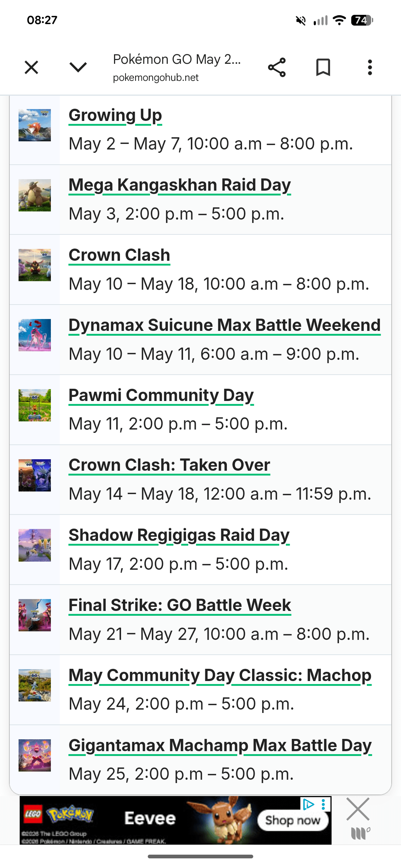Click Shop now in LEGO ad

click(293, 820)
